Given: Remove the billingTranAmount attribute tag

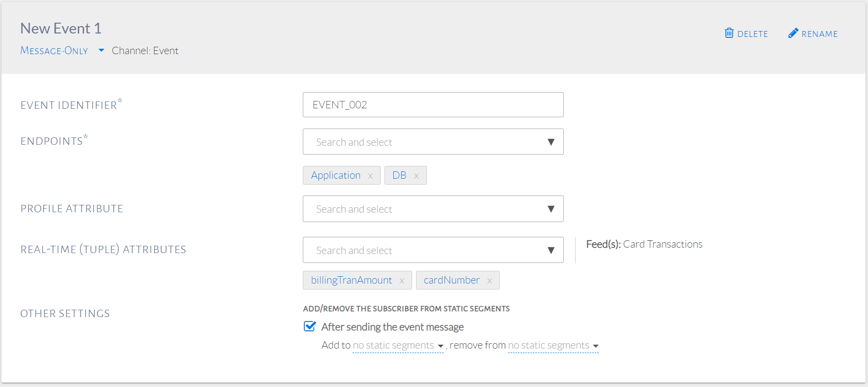Looking at the screenshot, I should 402,281.
